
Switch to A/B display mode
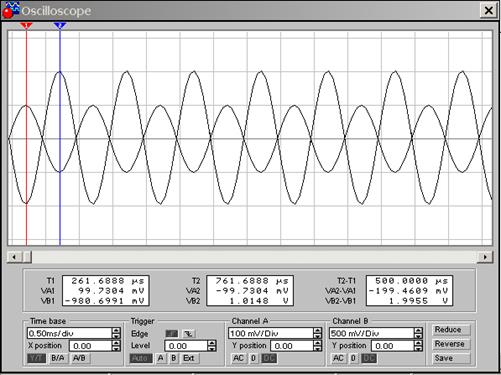pyautogui.click(x=79, y=358)
